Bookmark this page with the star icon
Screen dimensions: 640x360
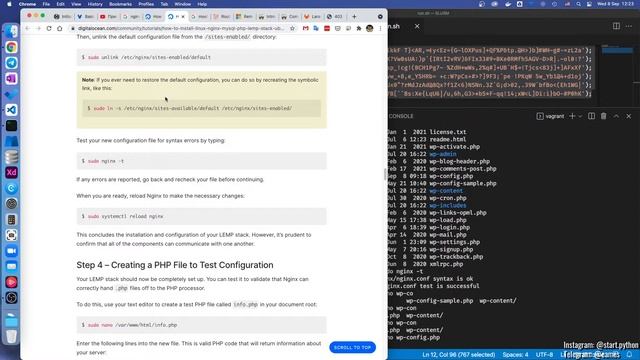[x=292, y=28]
